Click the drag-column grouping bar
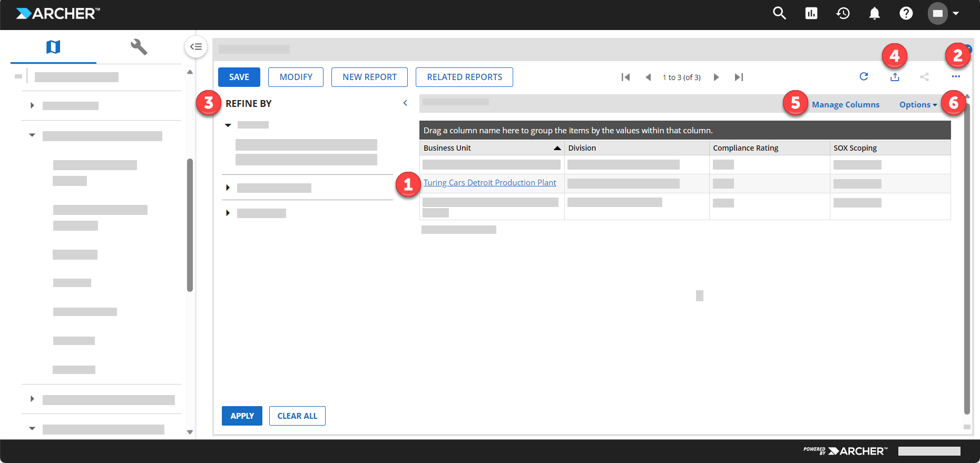 tap(685, 130)
